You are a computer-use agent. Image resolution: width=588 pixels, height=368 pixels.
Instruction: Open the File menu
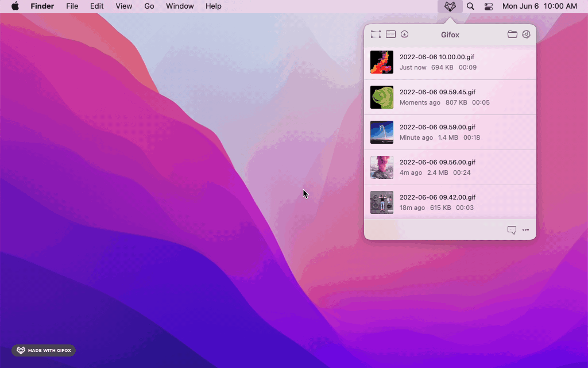tap(72, 6)
